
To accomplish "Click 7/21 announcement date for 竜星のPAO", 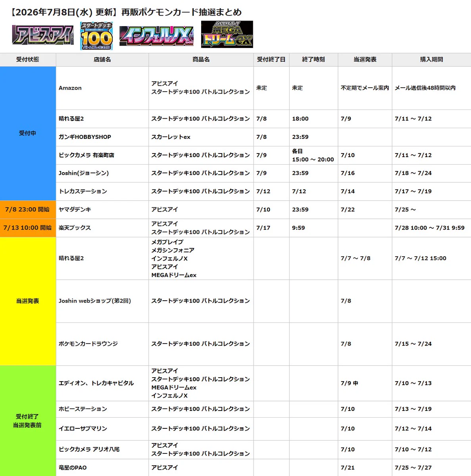I will tap(348, 468).
